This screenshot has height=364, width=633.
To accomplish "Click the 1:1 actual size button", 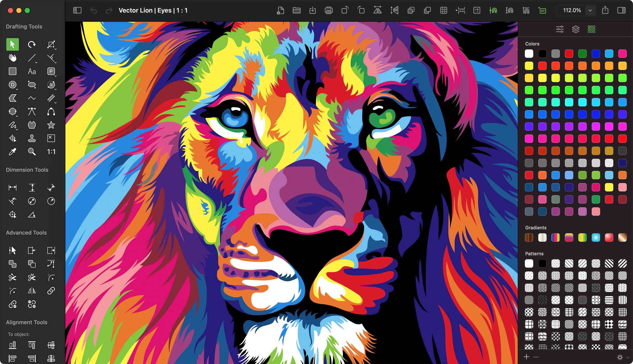I will (x=51, y=152).
